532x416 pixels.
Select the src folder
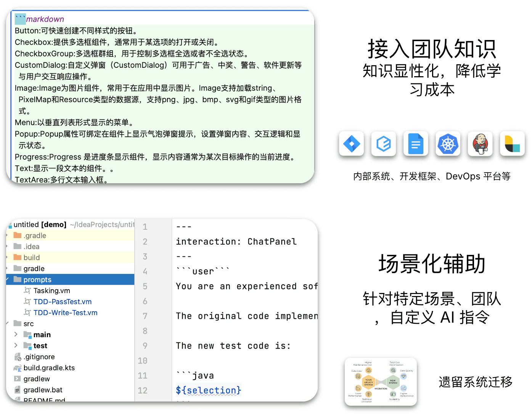pos(29,324)
